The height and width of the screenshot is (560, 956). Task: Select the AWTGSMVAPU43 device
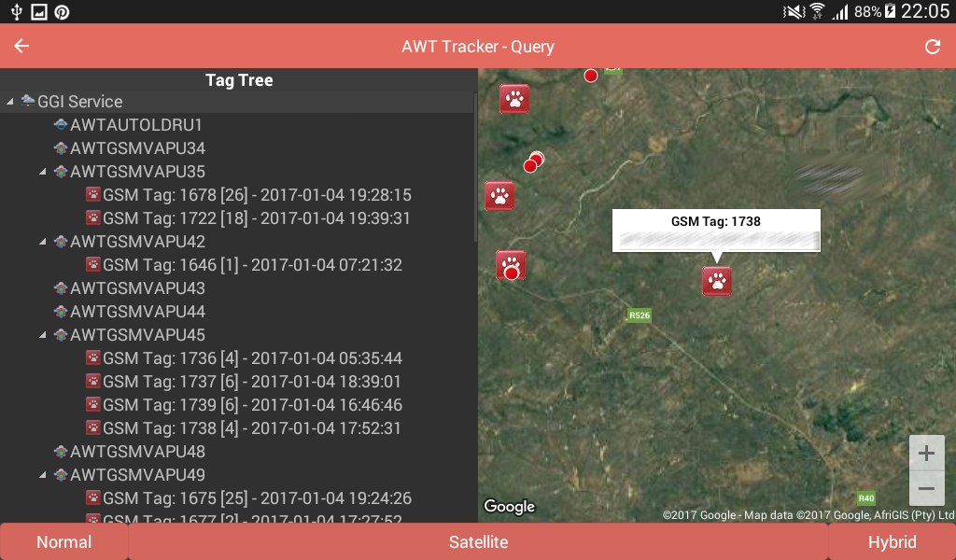138,288
